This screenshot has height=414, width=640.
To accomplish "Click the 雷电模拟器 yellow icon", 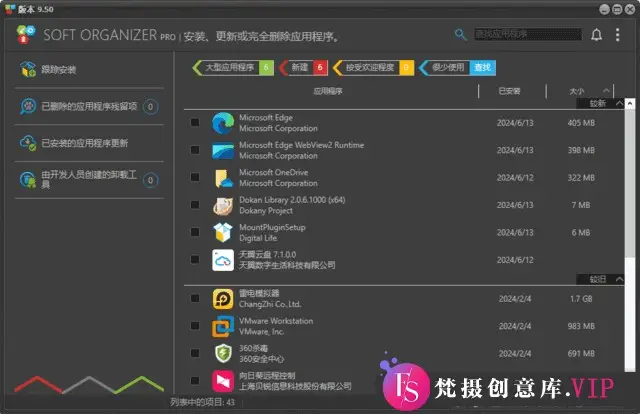I will pyautogui.click(x=223, y=299).
